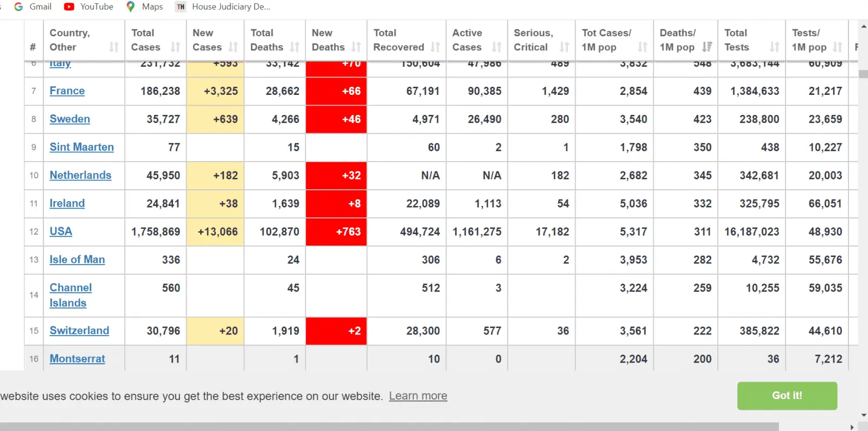
Task: Sort the Total Recovered column
Action: click(x=435, y=47)
